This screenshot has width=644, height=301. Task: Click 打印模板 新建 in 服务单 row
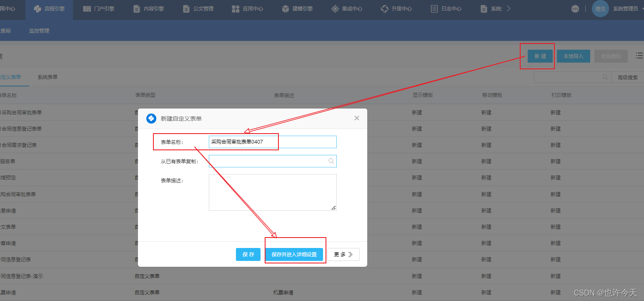click(556, 162)
